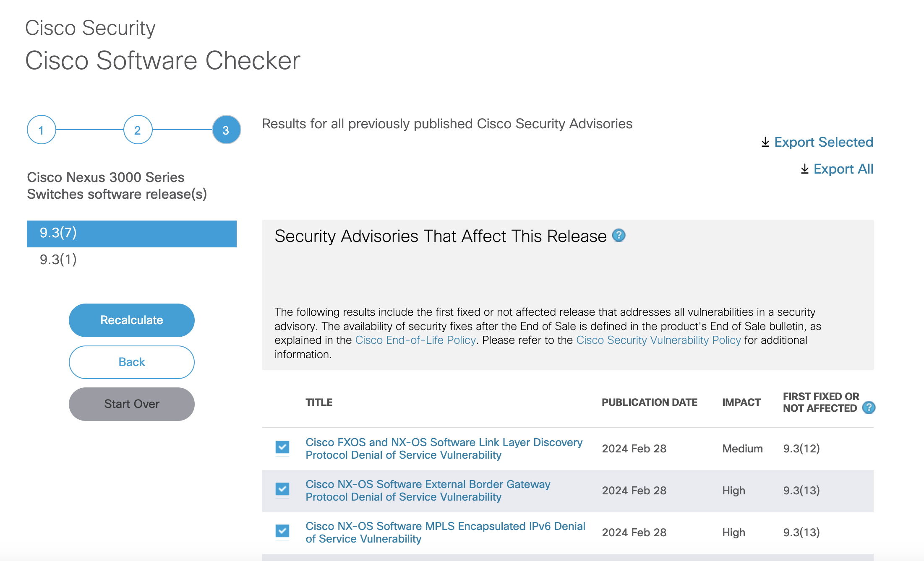Screen dimensions: 924x561
Task: Click the Start Over button
Action: (131, 403)
